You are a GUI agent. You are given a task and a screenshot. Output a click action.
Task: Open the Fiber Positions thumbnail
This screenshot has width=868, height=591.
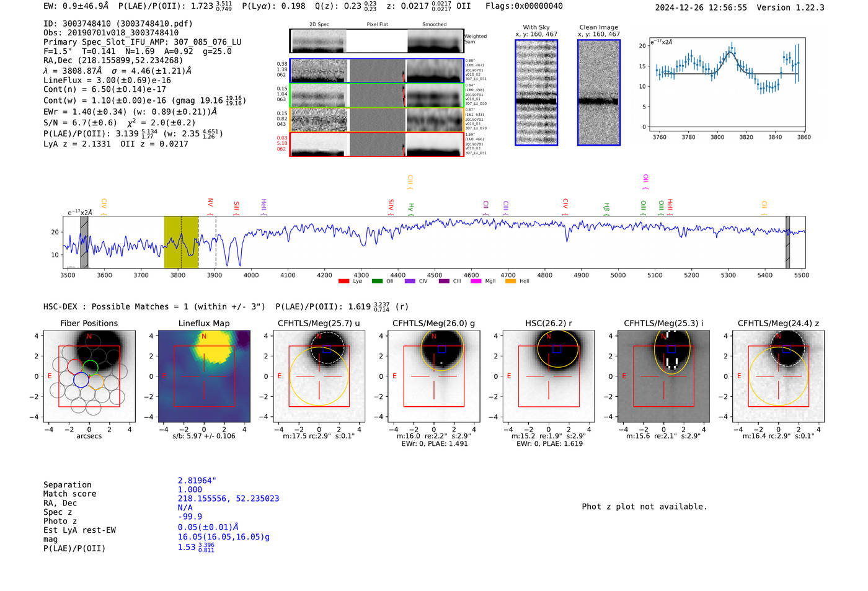pos(89,376)
